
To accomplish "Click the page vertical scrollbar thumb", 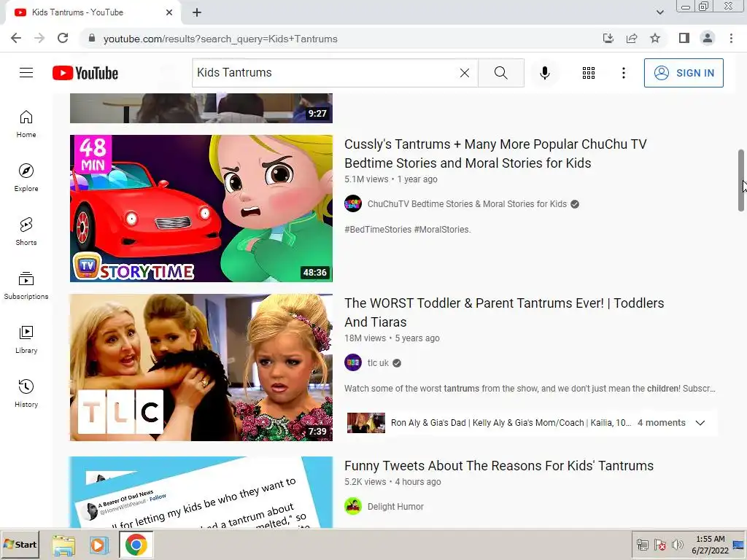I will pyautogui.click(x=741, y=181).
